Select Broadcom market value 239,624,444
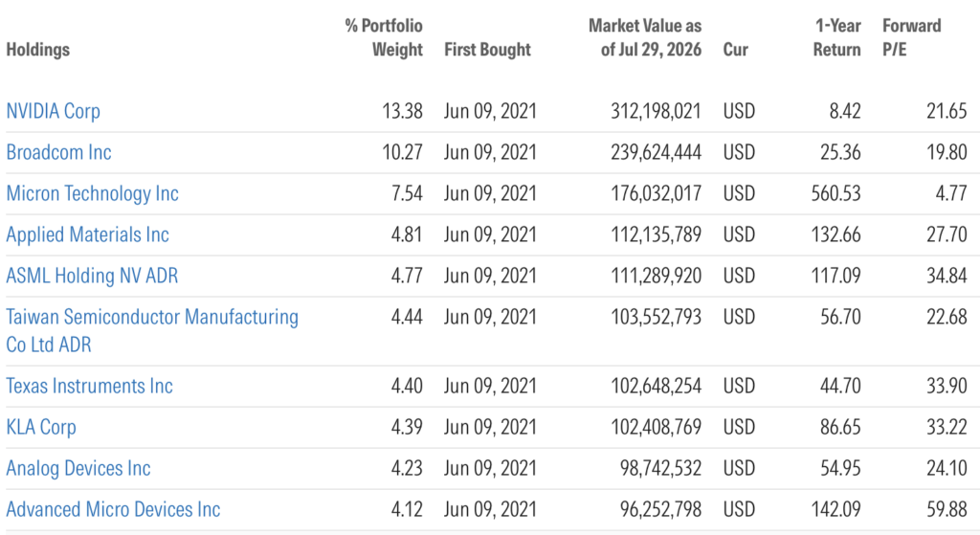 tap(657, 152)
